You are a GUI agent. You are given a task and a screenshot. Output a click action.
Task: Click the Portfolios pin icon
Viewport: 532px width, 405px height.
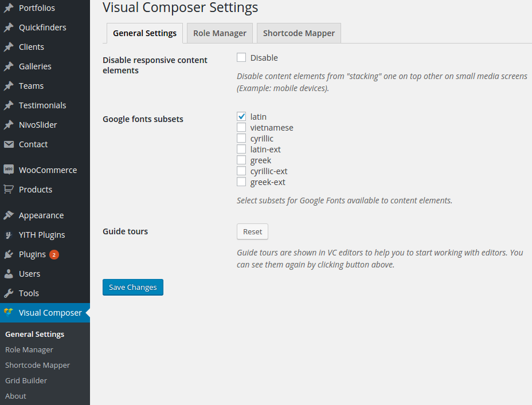pyautogui.click(x=9, y=8)
